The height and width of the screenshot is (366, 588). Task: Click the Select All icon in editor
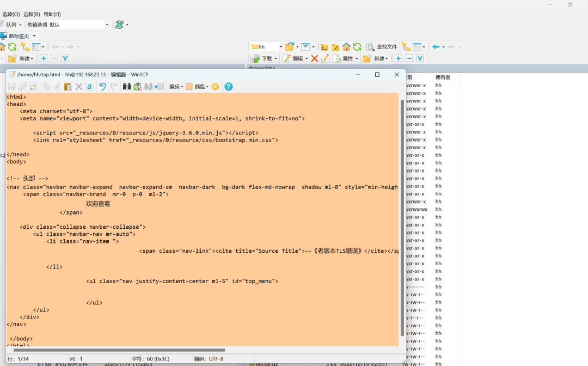coord(90,87)
